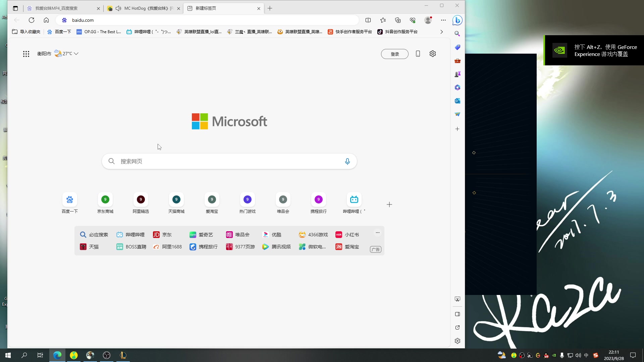Open Browser essentials heart icon
Screen dimensions: 644x362
click(413, 20)
